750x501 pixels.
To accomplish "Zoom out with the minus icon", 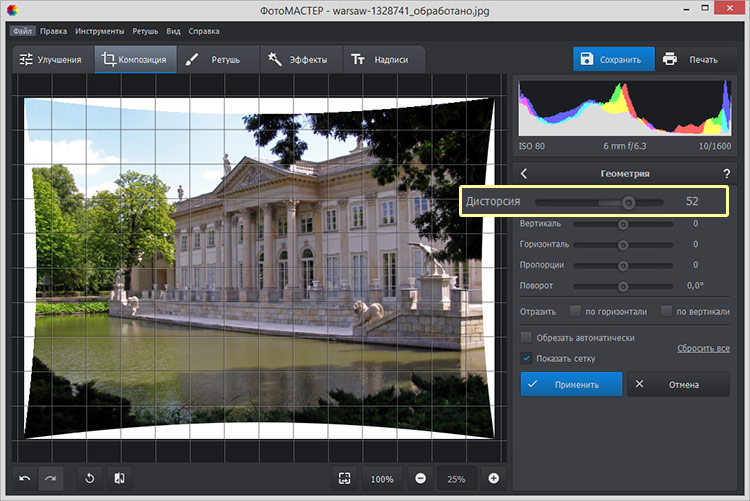I will pos(420,478).
